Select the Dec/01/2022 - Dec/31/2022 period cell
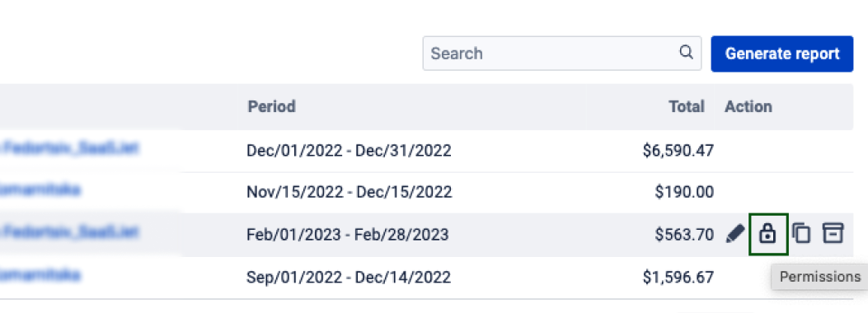Screen dimensions: 868x313 [x=349, y=151]
